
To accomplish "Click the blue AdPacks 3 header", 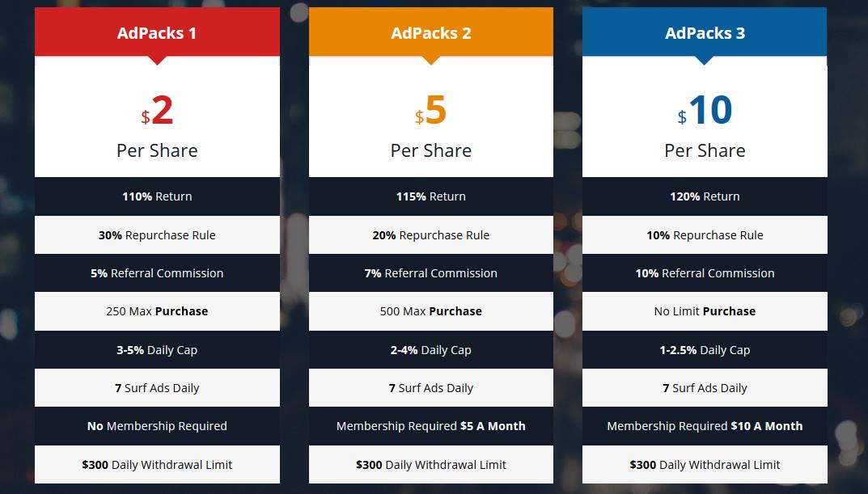I will point(705,32).
